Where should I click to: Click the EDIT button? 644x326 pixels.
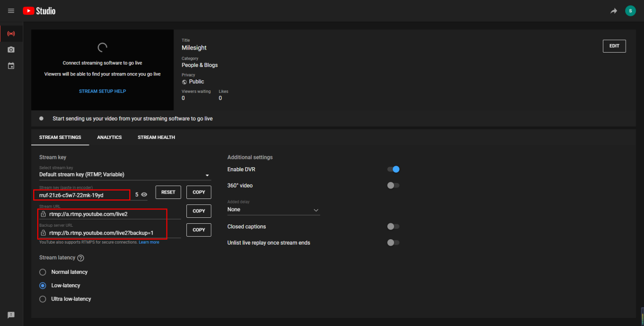pyautogui.click(x=614, y=46)
